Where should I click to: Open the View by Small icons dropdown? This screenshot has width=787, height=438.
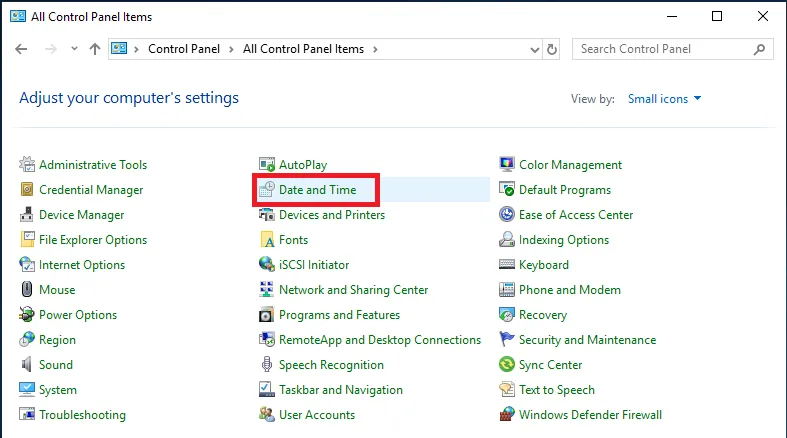tap(664, 99)
